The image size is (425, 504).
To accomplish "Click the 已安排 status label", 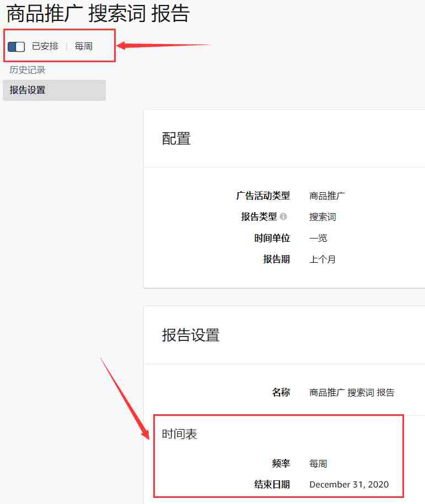I will 45,46.
